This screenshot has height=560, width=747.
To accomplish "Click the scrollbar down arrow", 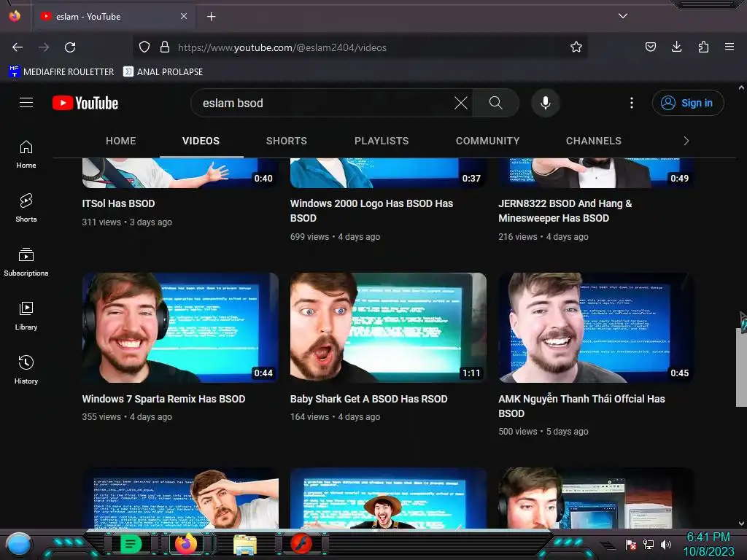I will [741, 523].
